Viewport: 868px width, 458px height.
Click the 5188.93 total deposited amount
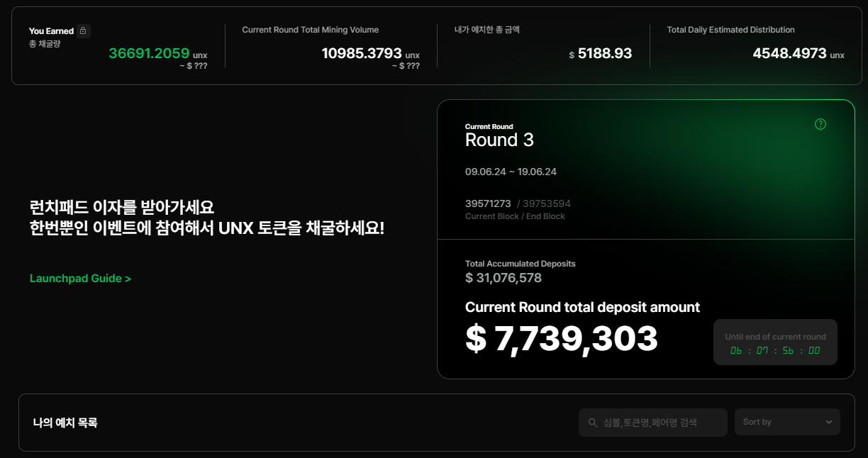(x=604, y=53)
